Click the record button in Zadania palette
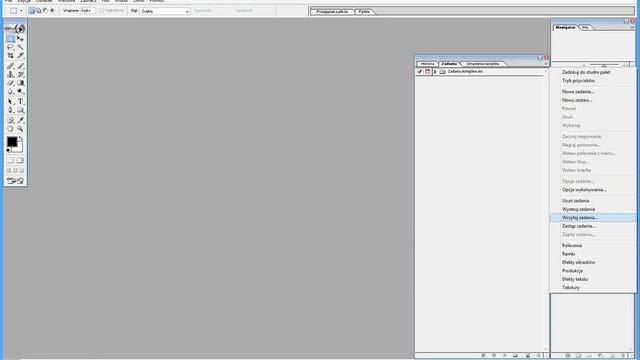Viewport: 640px width, 360px height. [x=494, y=356]
